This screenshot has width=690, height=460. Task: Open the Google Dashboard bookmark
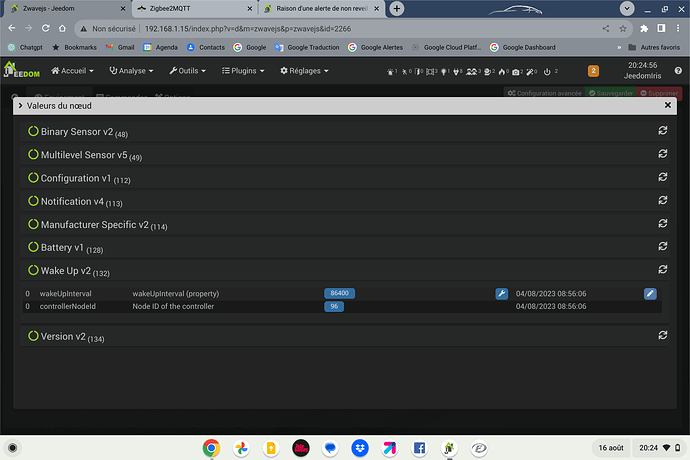point(523,48)
